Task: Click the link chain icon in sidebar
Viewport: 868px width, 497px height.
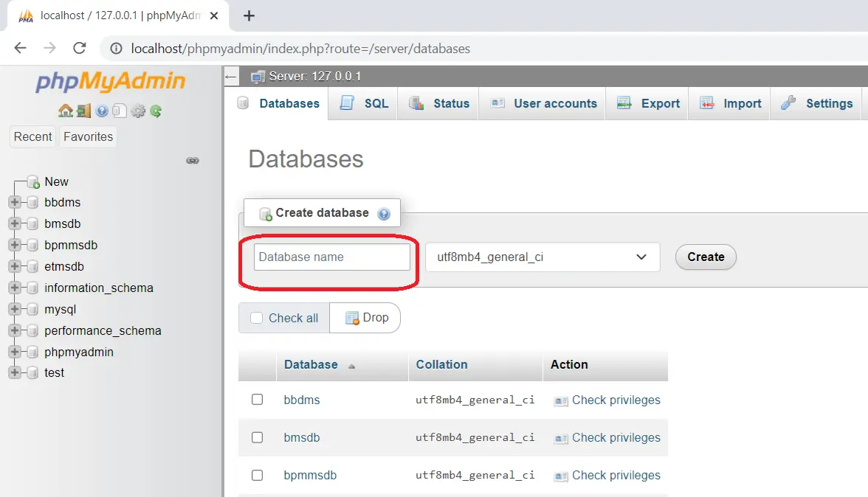Action: pos(193,161)
